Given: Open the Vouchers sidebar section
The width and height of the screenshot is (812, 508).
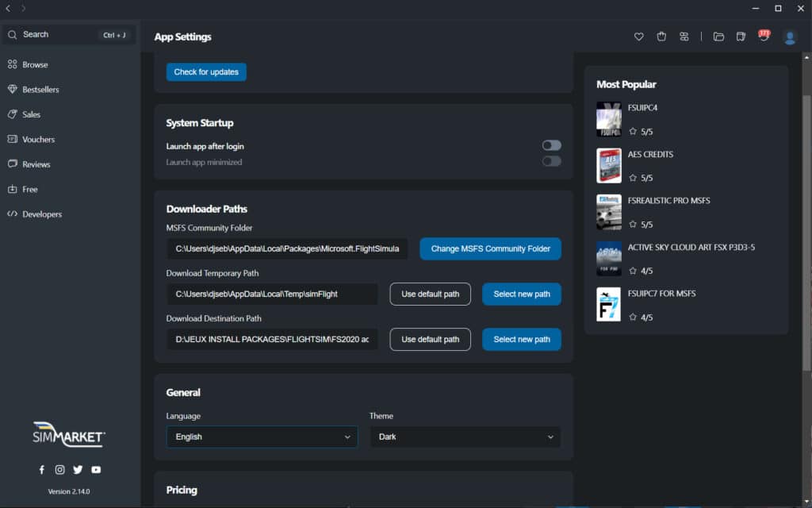Looking at the screenshot, I should [38, 140].
